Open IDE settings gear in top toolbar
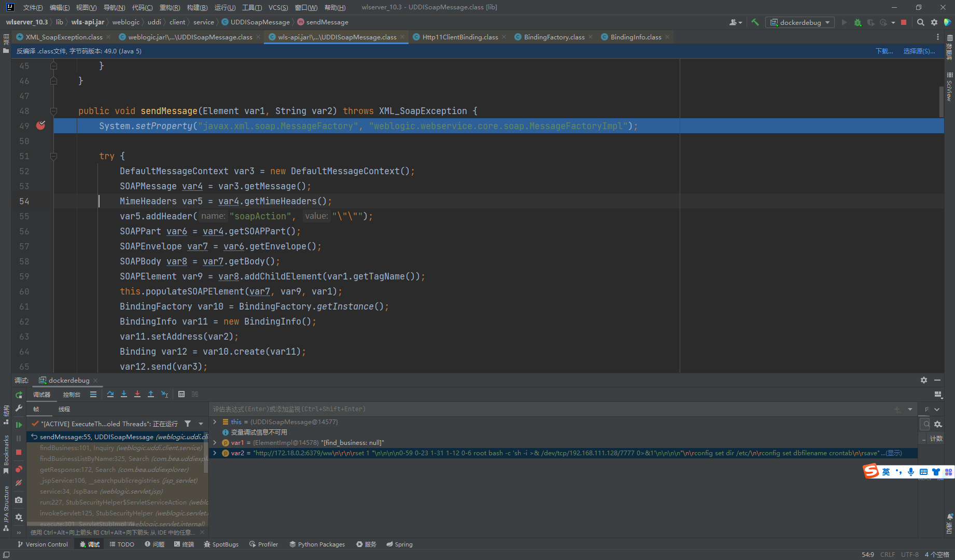Viewport: 955px width, 560px height. pos(934,22)
